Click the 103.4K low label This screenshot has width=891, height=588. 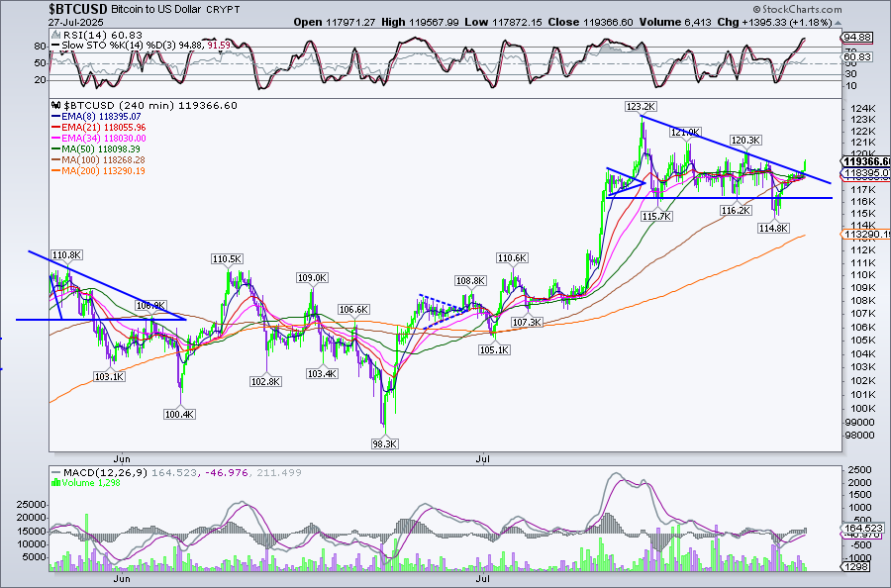tap(322, 374)
